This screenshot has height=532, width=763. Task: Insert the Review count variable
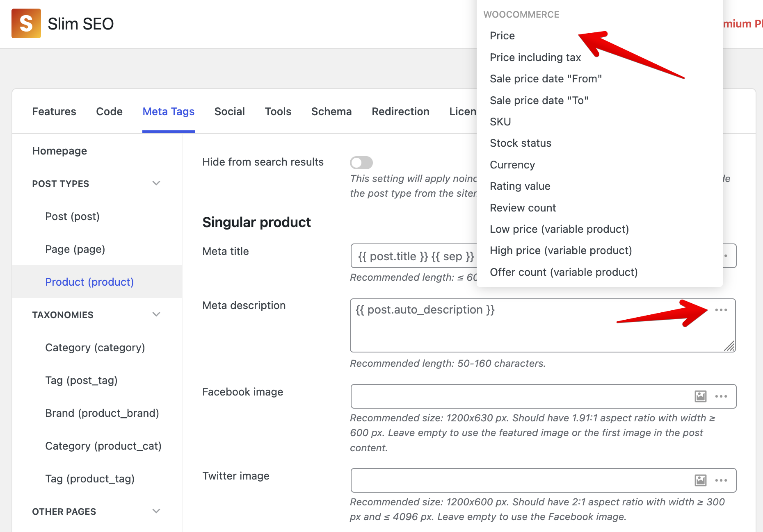[523, 208]
